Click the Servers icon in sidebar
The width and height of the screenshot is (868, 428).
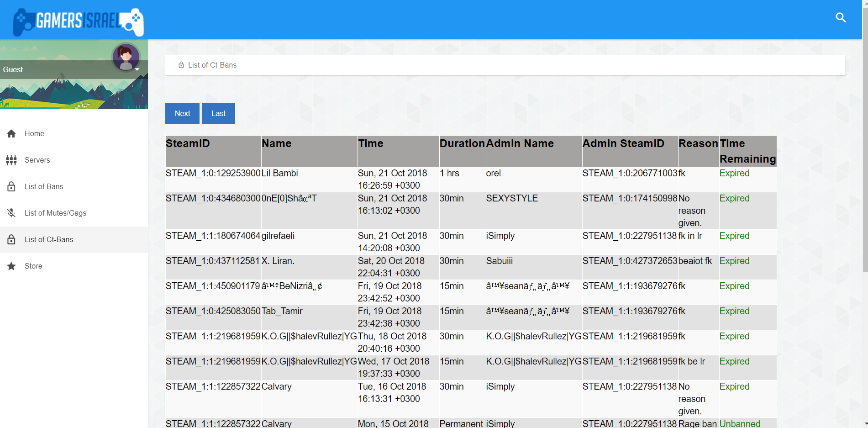coord(11,160)
